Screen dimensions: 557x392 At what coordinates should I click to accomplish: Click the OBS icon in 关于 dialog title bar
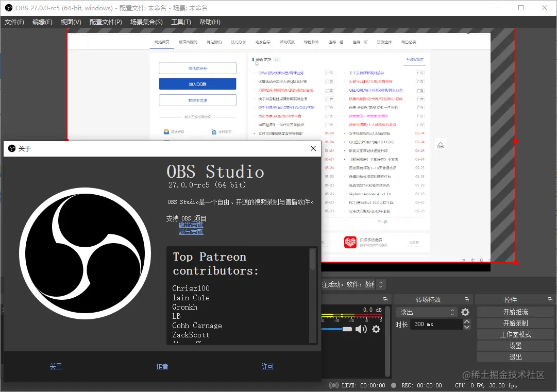(x=12, y=148)
